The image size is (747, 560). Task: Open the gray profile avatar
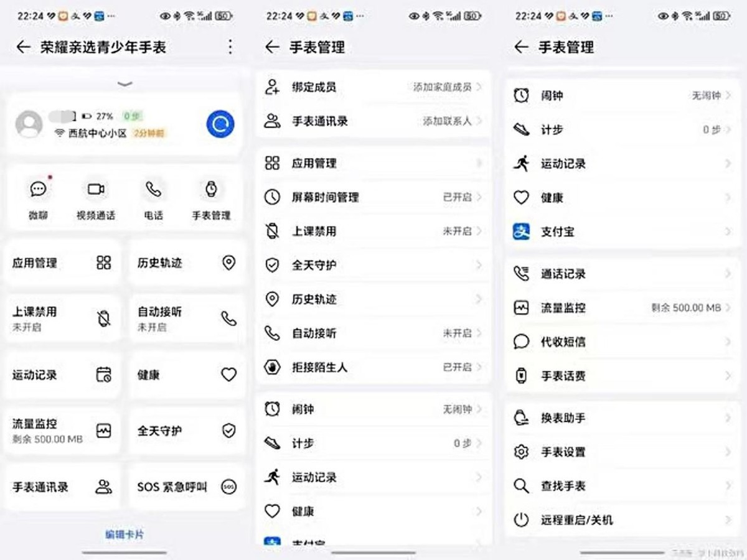pyautogui.click(x=29, y=124)
